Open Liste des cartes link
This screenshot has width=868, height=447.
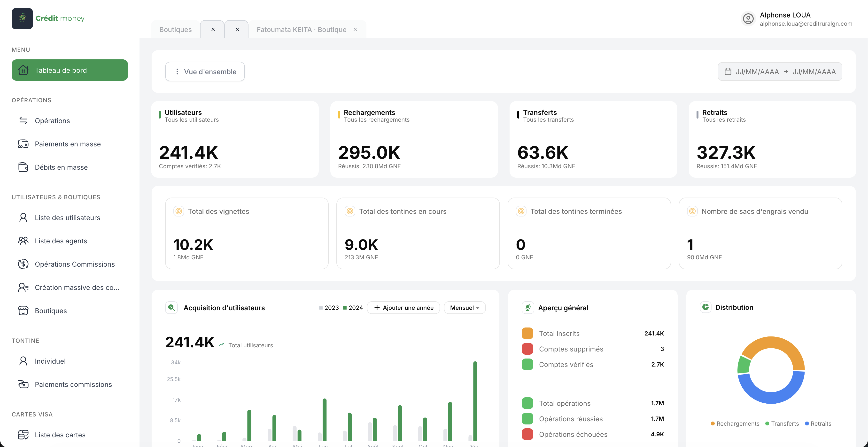[70, 435]
